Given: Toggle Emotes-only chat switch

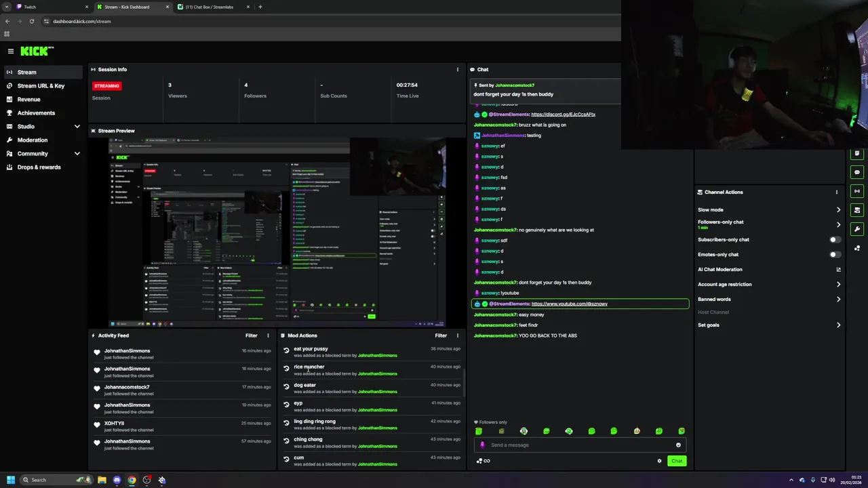Looking at the screenshot, I should click(x=835, y=255).
